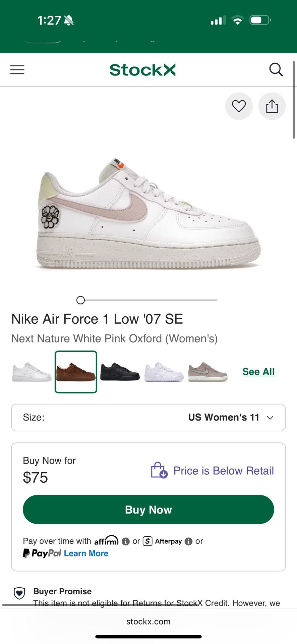Click the search magnifier icon
Screen dimensions: 297x644
click(x=276, y=69)
